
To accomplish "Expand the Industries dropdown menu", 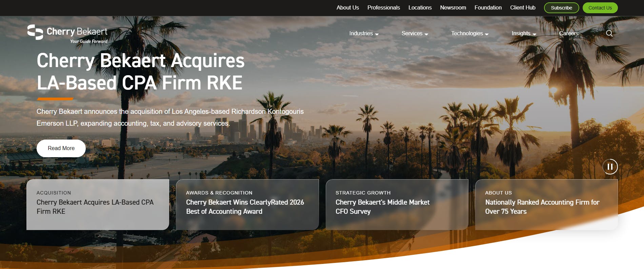I will point(364,33).
